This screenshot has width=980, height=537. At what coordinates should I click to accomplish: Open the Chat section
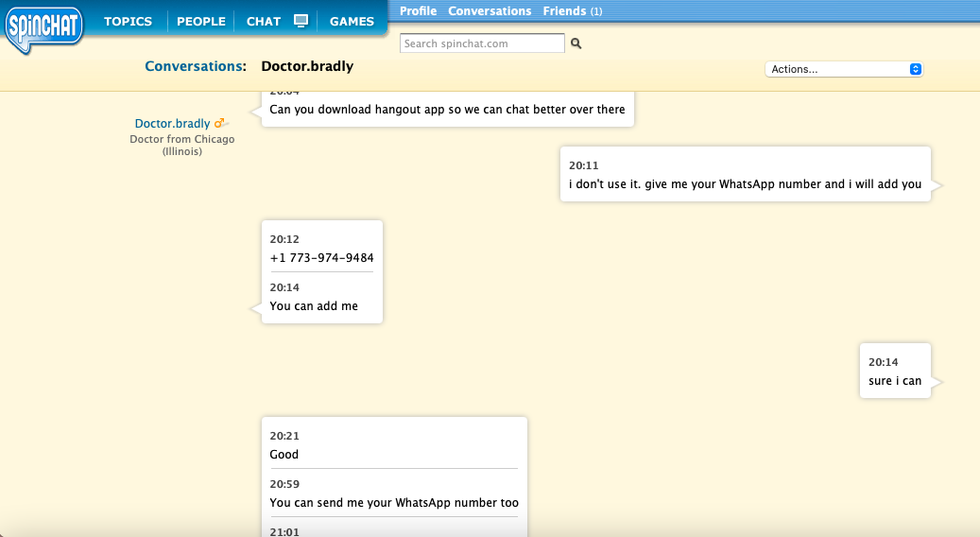tap(263, 21)
